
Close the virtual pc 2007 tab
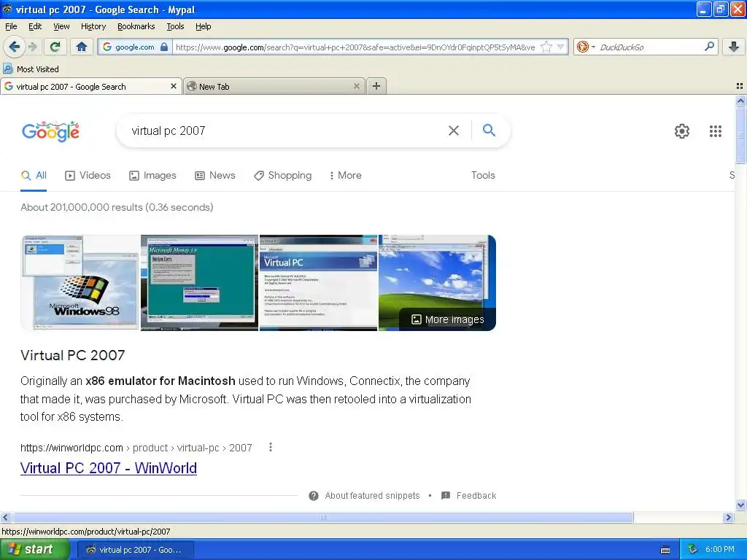(x=174, y=86)
